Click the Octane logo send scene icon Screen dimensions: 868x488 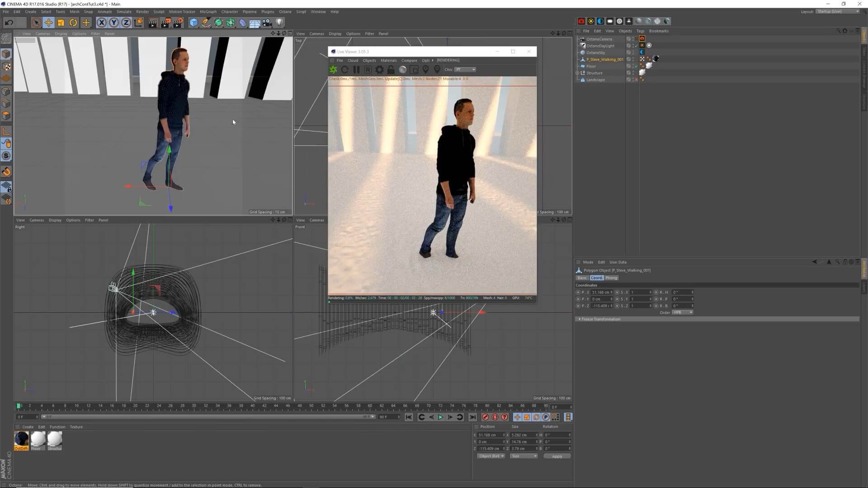[333, 70]
